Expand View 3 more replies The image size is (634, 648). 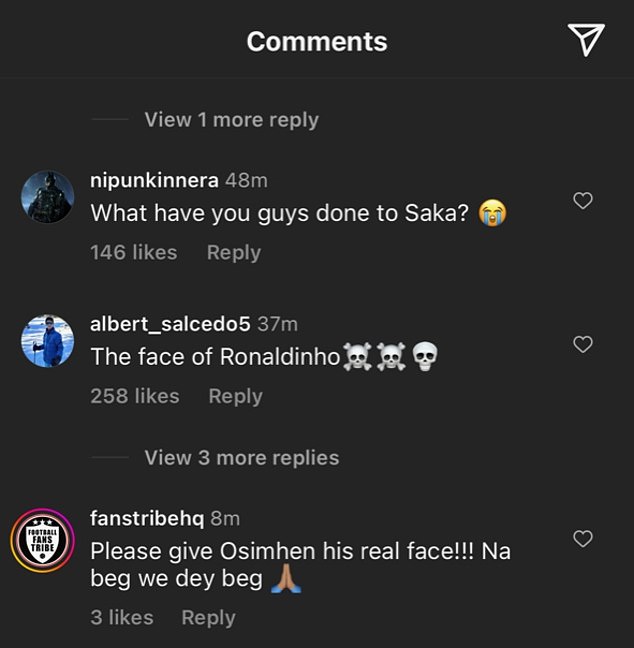[x=242, y=458]
